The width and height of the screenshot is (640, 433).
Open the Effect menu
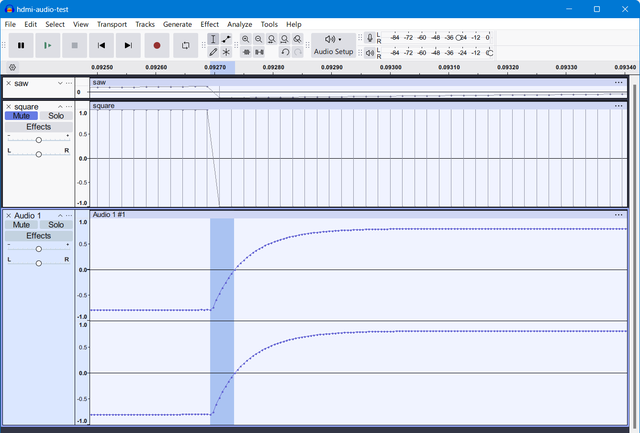point(209,24)
